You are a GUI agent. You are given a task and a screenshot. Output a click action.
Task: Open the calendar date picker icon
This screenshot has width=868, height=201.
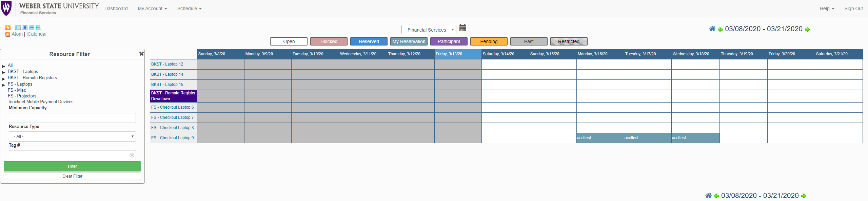(462, 28)
